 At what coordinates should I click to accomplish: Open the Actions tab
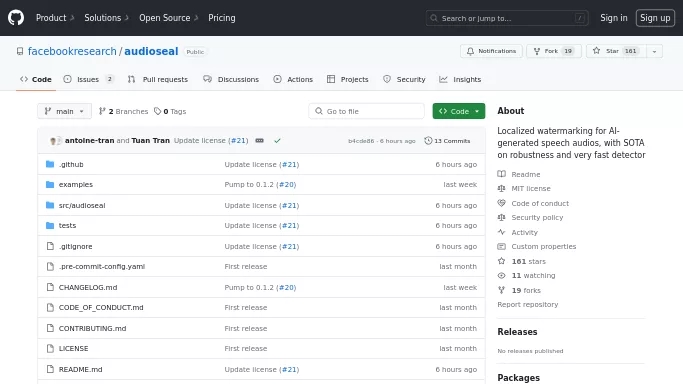pyautogui.click(x=293, y=80)
